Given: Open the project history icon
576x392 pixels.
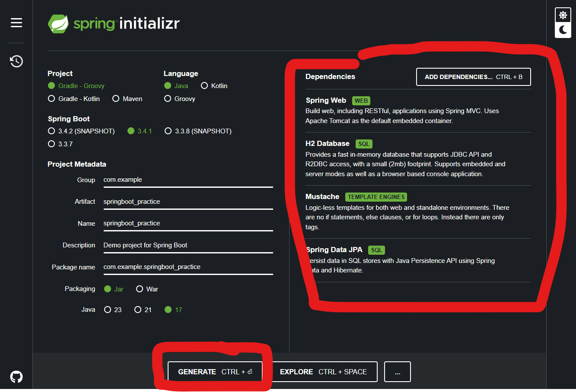Looking at the screenshot, I should pos(16,61).
